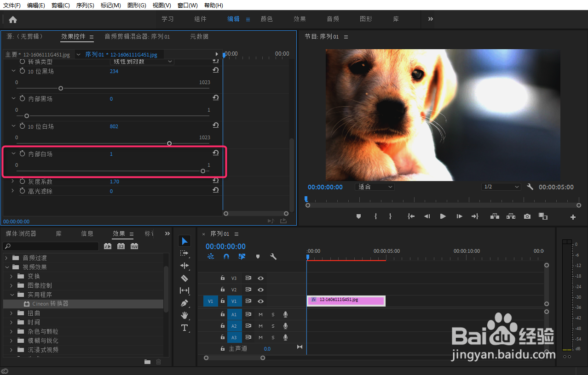Reset the 内部白场 parameter

point(215,153)
